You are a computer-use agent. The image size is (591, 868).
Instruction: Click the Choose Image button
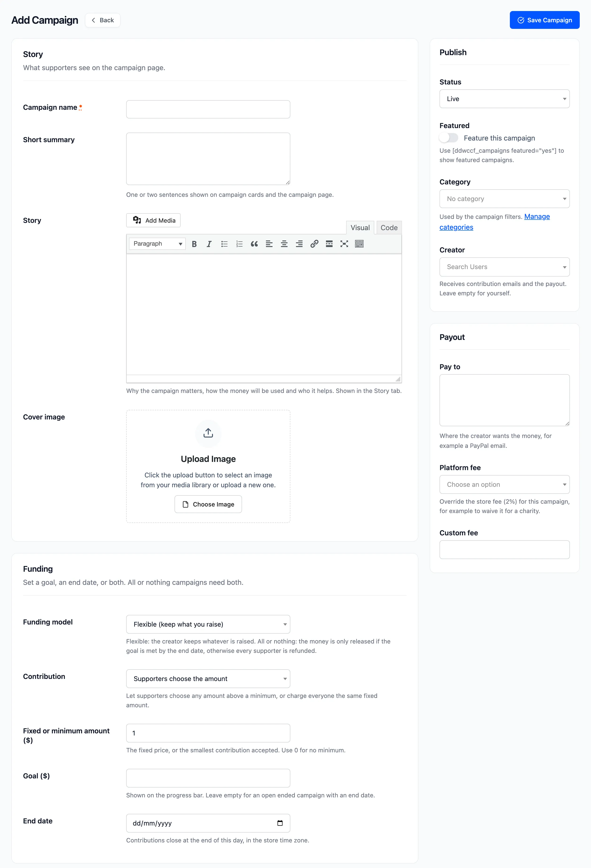(x=208, y=504)
